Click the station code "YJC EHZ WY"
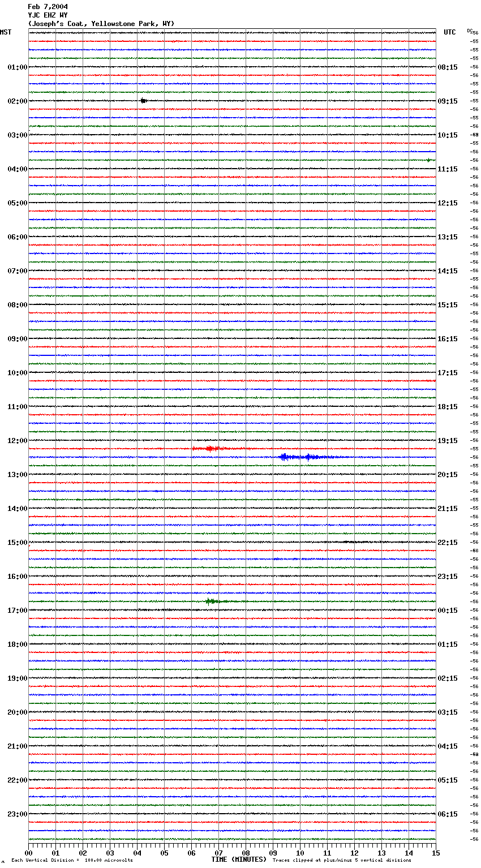The width and height of the screenshot is (481, 868). tap(48, 15)
